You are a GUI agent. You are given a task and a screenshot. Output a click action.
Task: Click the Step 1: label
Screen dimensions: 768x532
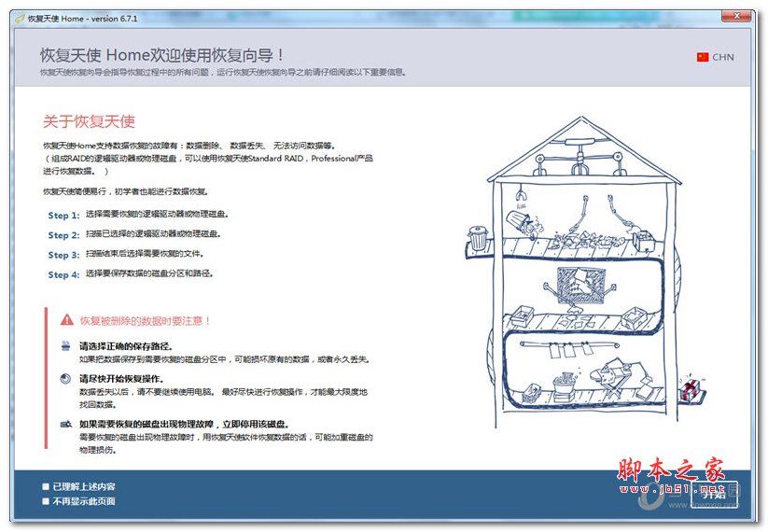coord(63,215)
